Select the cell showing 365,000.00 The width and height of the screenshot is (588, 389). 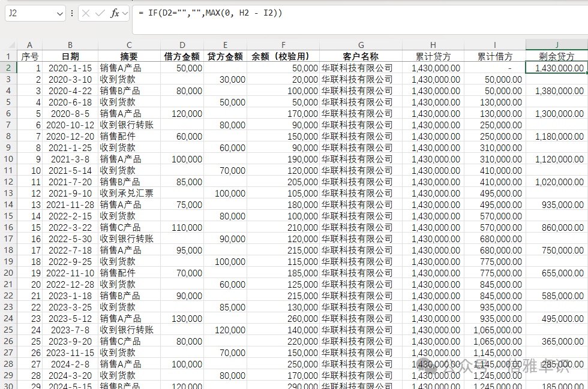(557, 341)
